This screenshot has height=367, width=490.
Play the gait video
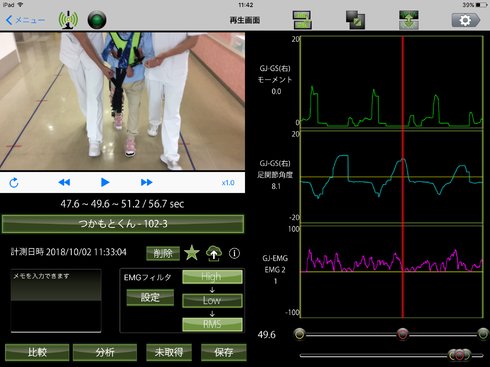(105, 182)
